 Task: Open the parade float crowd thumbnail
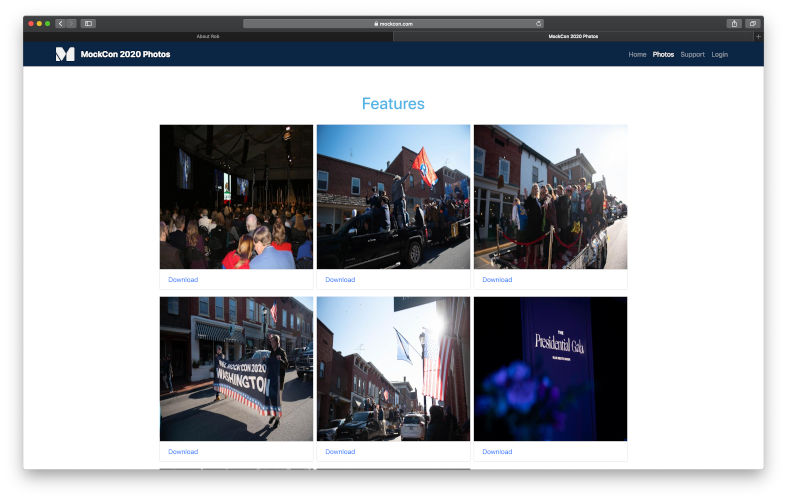[551, 197]
